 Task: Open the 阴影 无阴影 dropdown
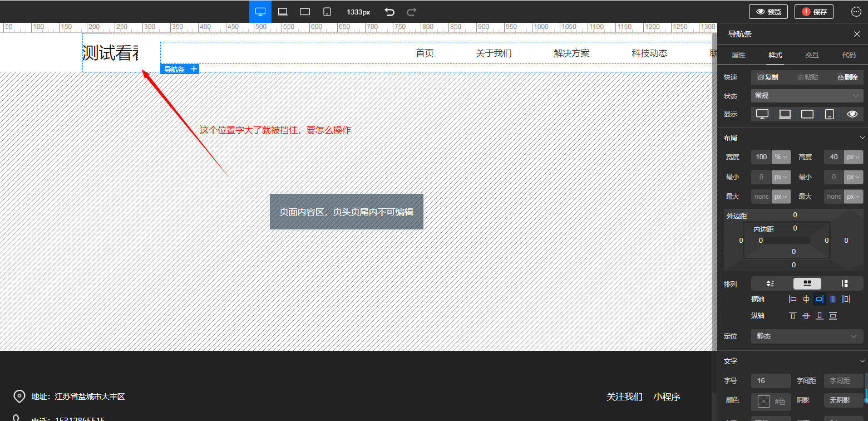pyautogui.click(x=844, y=400)
